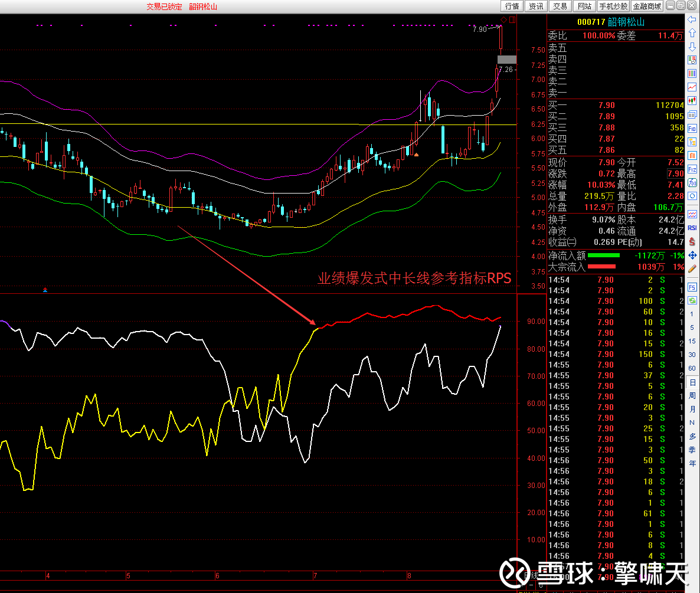Open the watchlist icon with checkmark
The image size is (700, 593).
coord(692,60)
